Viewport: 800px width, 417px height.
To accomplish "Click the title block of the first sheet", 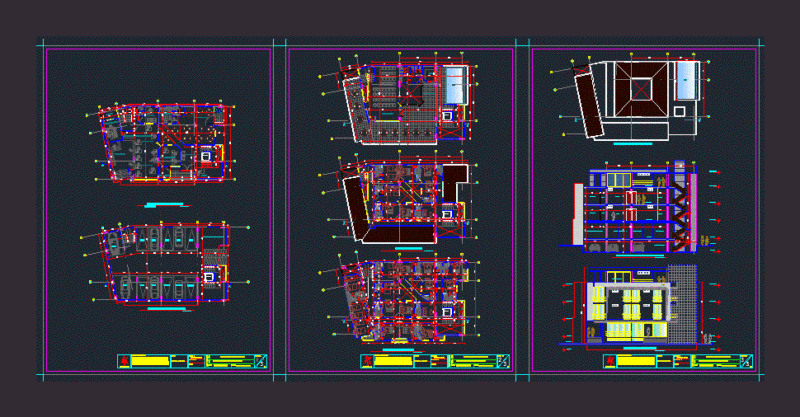I will (x=192, y=361).
